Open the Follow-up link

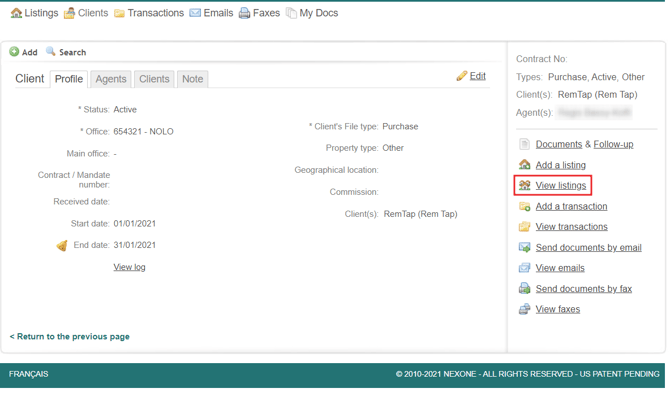(613, 144)
